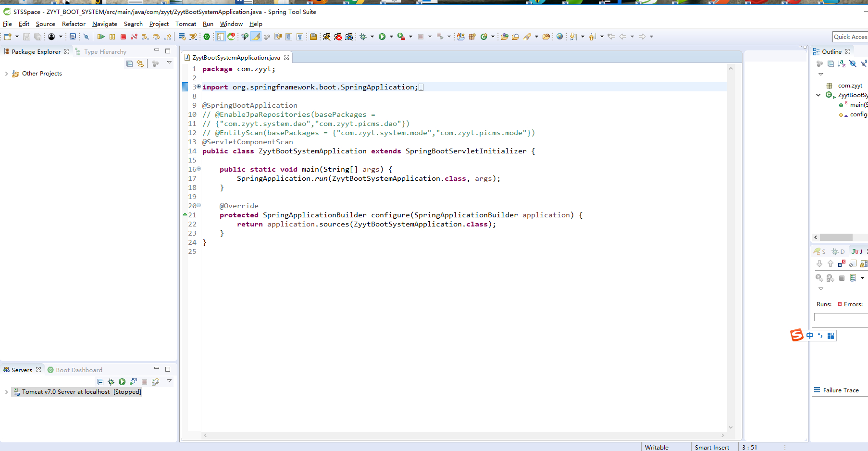The height and width of the screenshot is (451, 868).
Task: Open Servers view menu arrow
Action: (169, 381)
